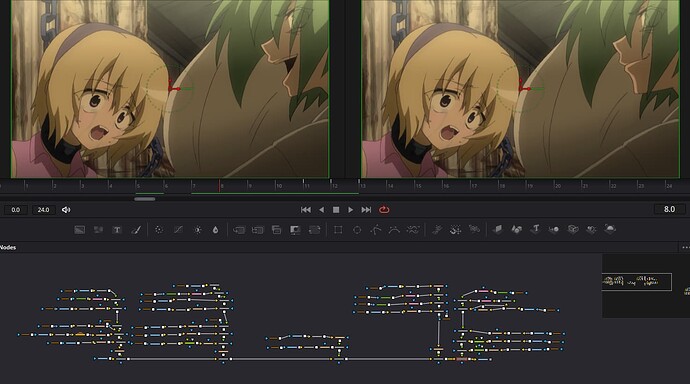The image size is (690, 384).
Task: Add a Shape 3D node from the toolbar
Action: [x=516, y=229]
